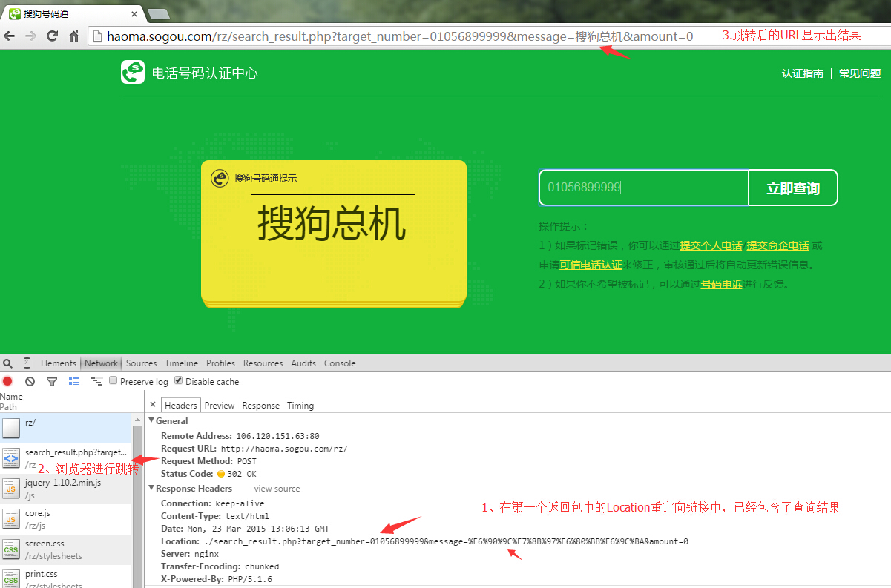Select the print.css request row
Screen dimensions: 891x588
click(x=66, y=576)
